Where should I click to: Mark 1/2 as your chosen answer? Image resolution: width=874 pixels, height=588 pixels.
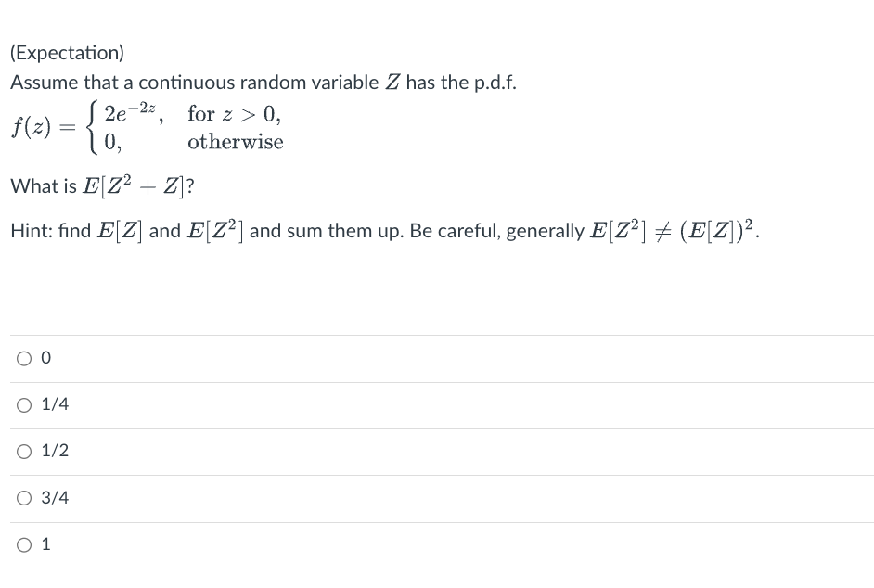tap(54, 451)
